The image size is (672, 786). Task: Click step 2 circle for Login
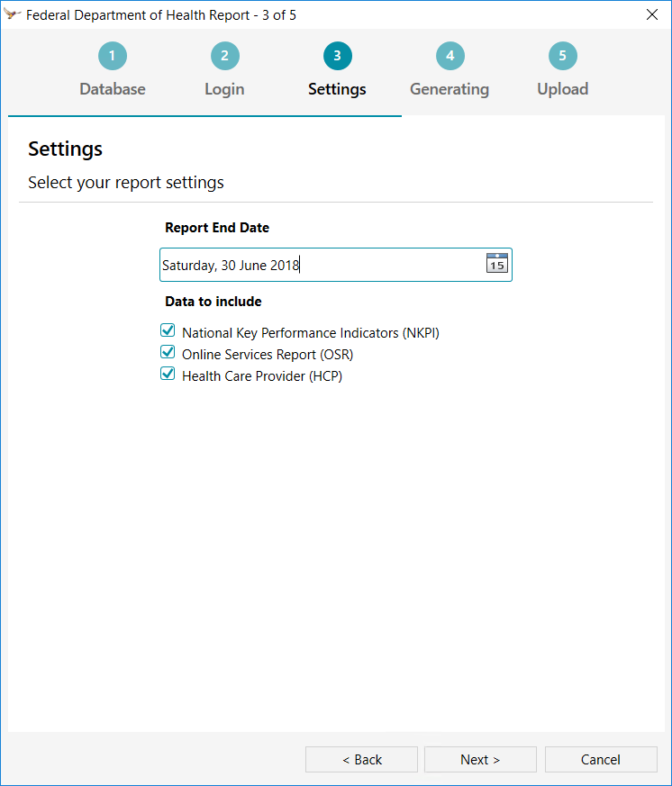click(224, 56)
